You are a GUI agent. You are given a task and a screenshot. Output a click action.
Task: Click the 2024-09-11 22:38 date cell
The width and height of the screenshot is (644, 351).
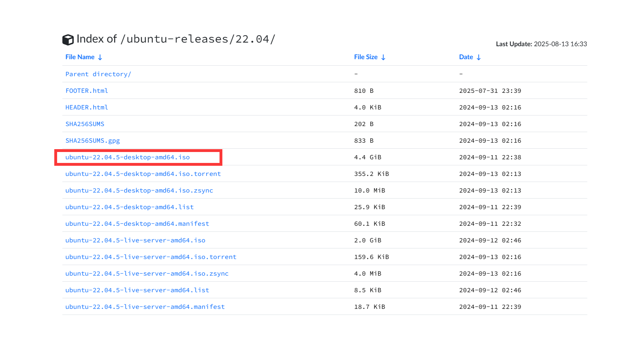[490, 157]
